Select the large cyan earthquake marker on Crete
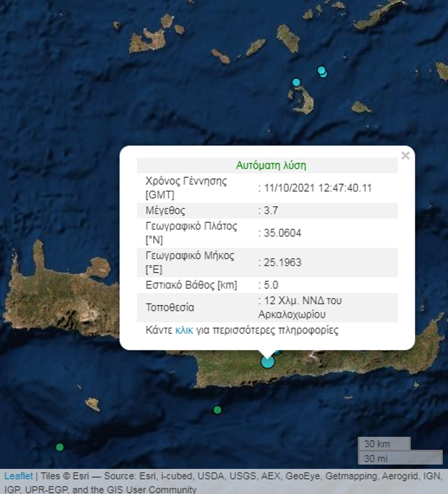 click(267, 362)
